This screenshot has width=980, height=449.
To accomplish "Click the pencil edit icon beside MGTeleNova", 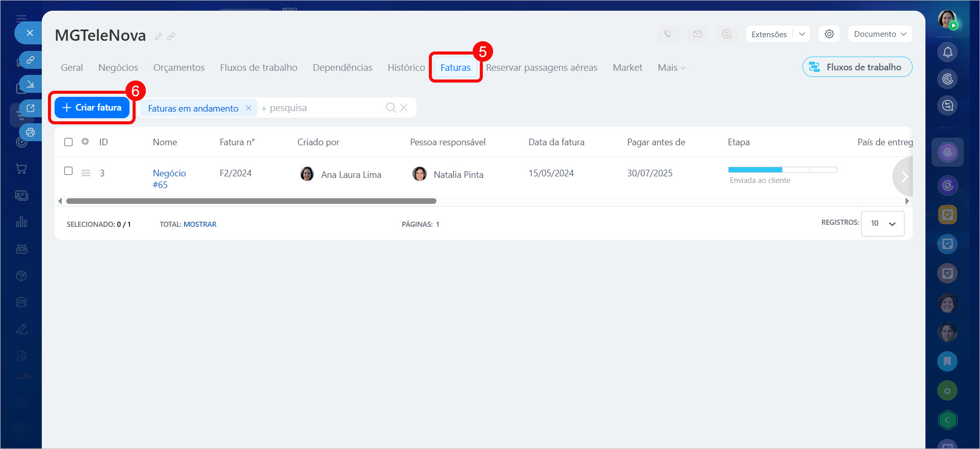I will click(159, 37).
